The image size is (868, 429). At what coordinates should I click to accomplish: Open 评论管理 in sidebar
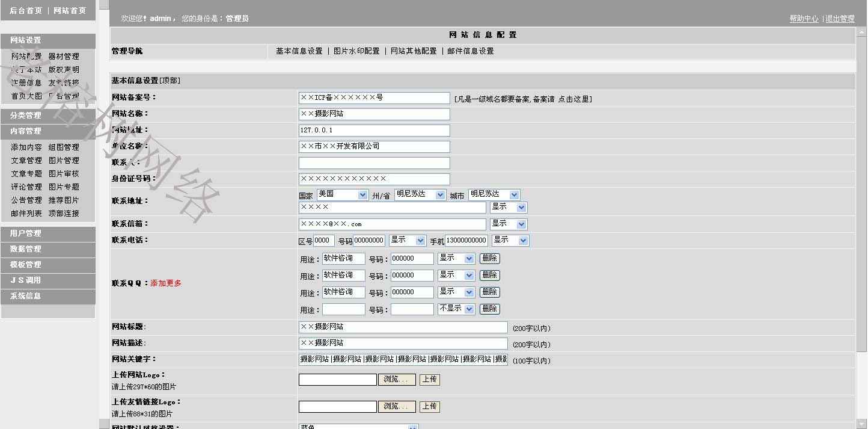[26, 187]
